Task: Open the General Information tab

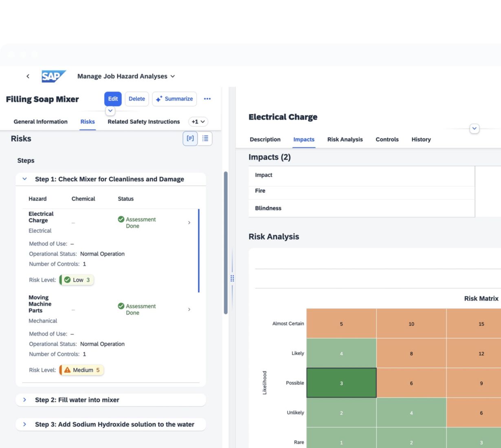Action: 40,122
